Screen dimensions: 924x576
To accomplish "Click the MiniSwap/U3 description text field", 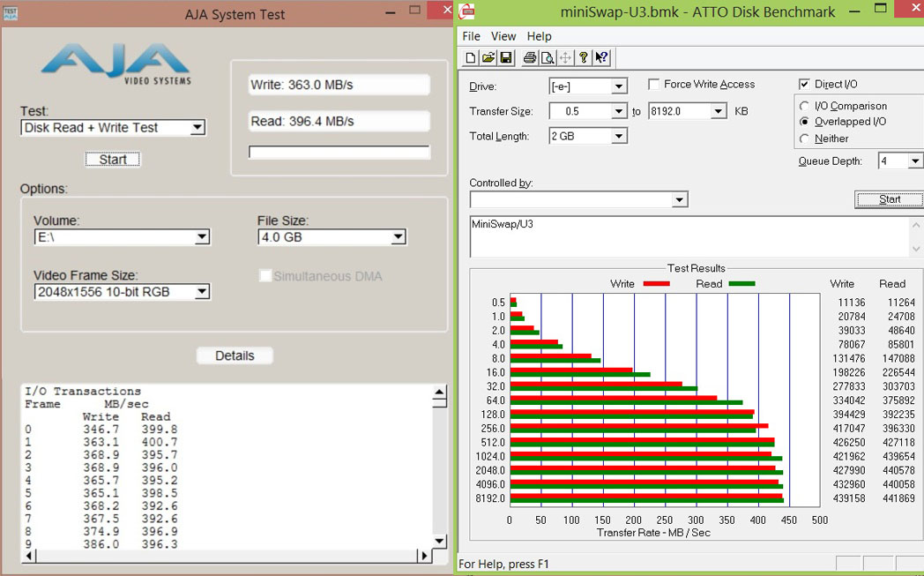I will [689, 236].
